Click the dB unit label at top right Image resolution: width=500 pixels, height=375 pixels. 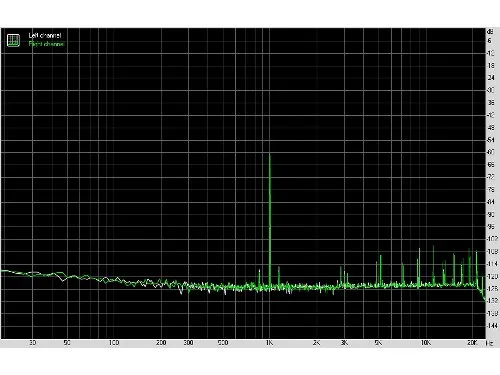pos(490,32)
